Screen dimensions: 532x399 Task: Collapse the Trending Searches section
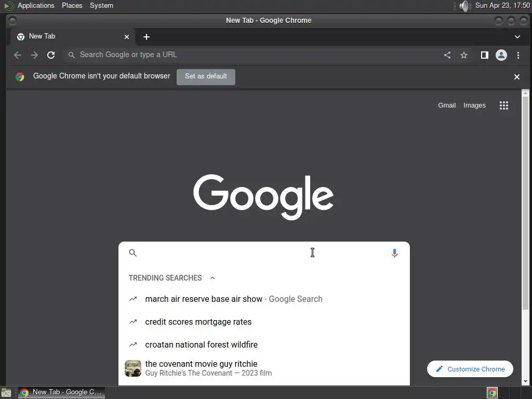pyautogui.click(x=212, y=278)
